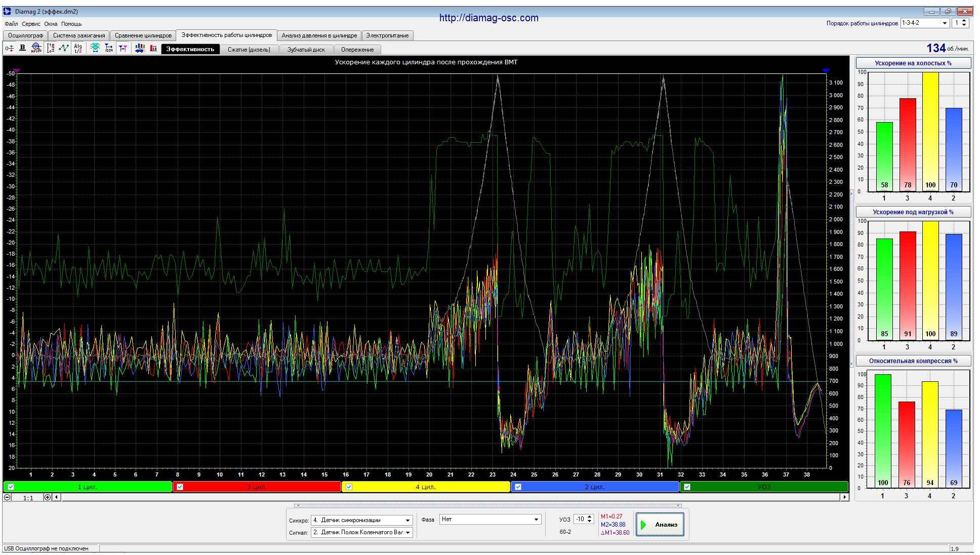This screenshot has height=555, width=980.
Task: Switch to the Электропитание tab
Action: 387,35
